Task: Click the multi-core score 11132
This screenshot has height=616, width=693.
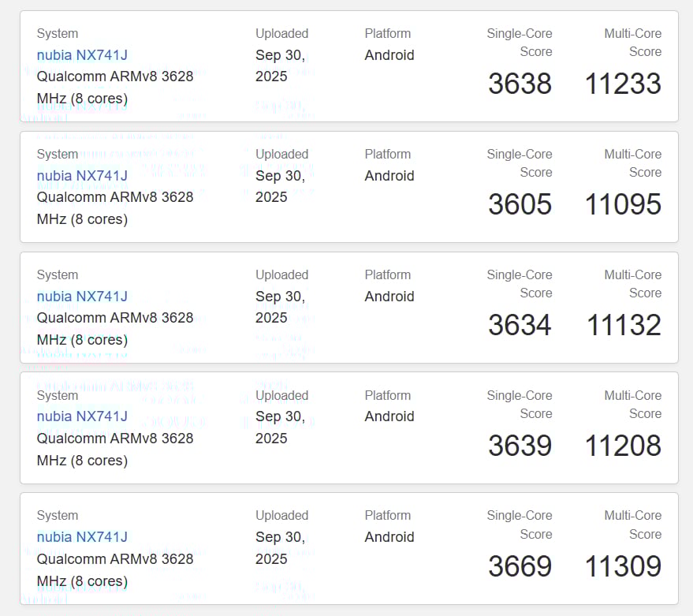Action: point(624,326)
